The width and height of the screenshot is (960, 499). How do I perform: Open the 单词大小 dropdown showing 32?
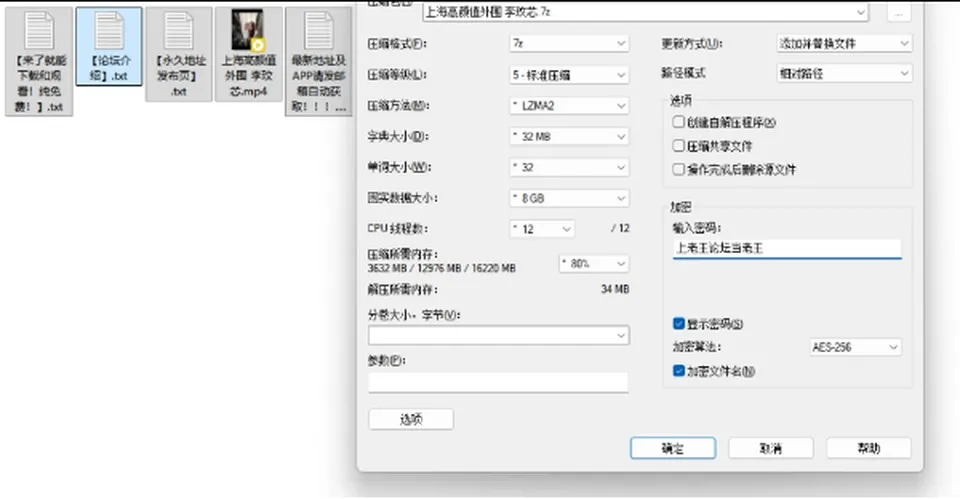[x=569, y=167]
